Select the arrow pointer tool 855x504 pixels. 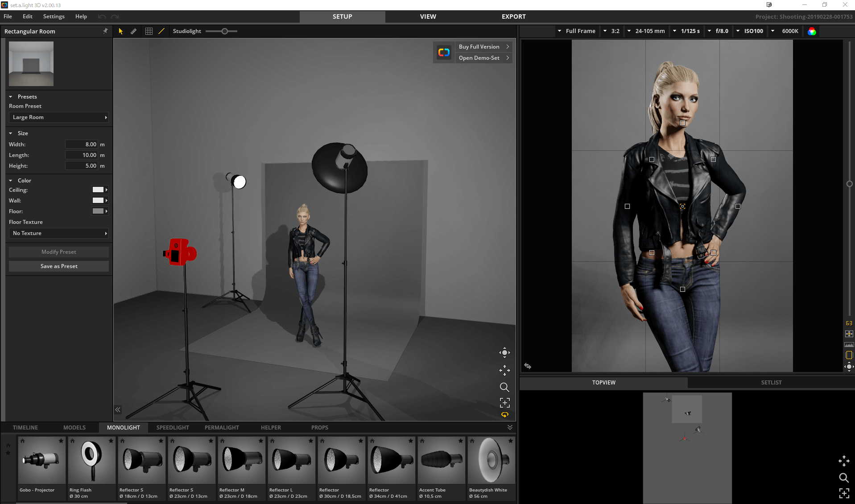120,31
